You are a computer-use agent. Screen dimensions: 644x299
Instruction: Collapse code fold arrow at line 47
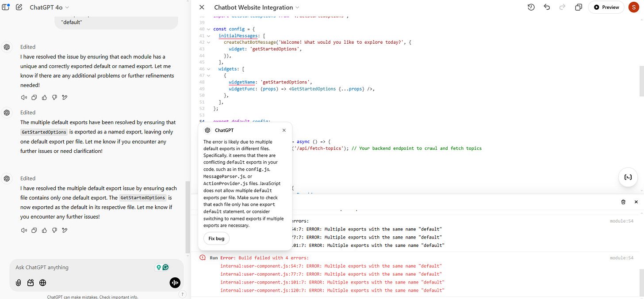(x=209, y=76)
